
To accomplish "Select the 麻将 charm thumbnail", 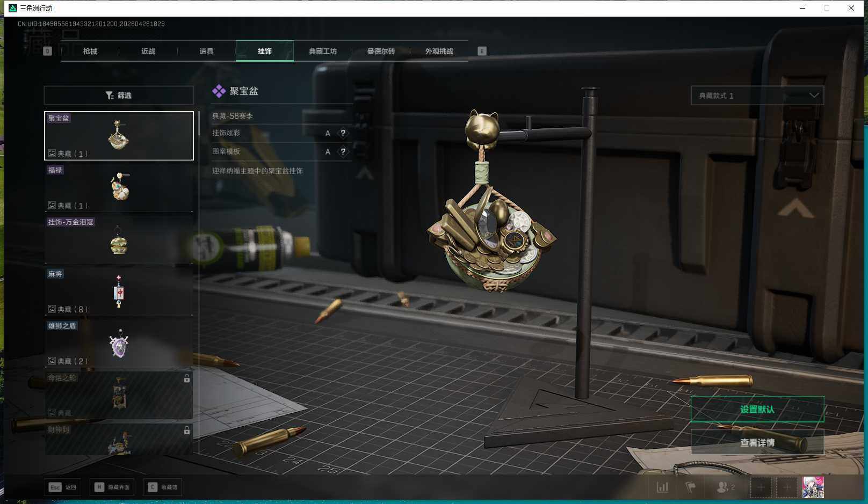I will click(x=119, y=291).
